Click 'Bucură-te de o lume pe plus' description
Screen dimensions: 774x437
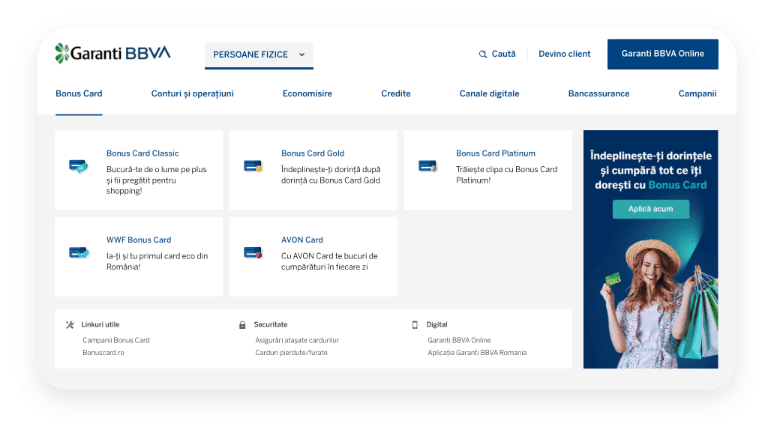pyautogui.click(x=156, y=180)
